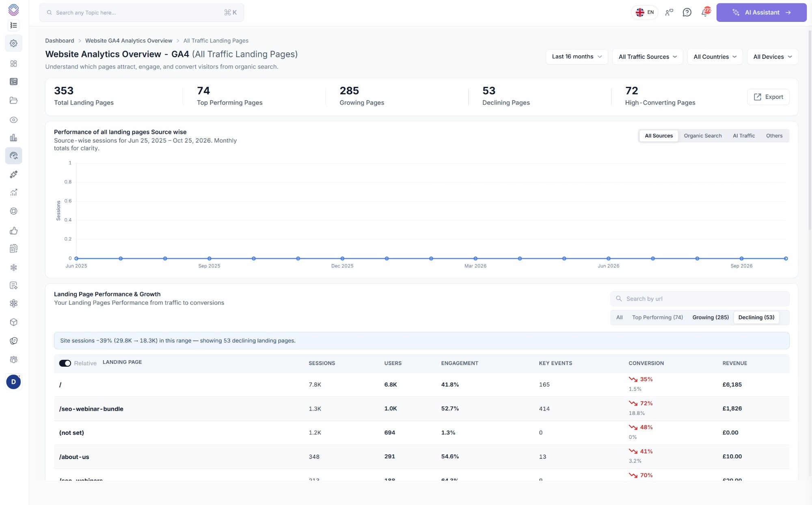Click the eye icon in the sidebar
812x505 pixels.
coord(13,120)
